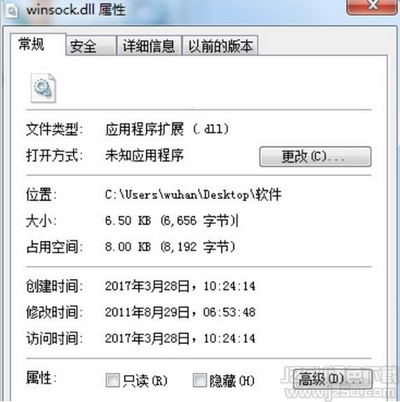
Task: Open 高级(D)... advanced attributes
Action: (332, 379)
